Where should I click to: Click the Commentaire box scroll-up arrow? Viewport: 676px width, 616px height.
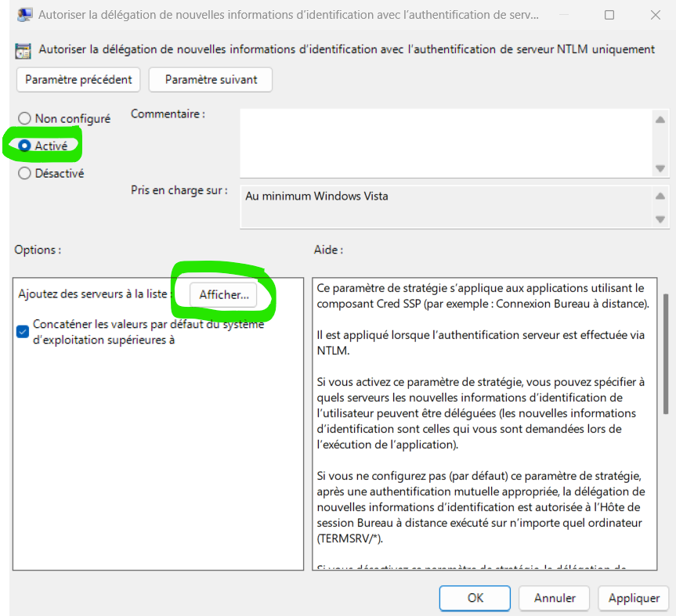[660, 120]
